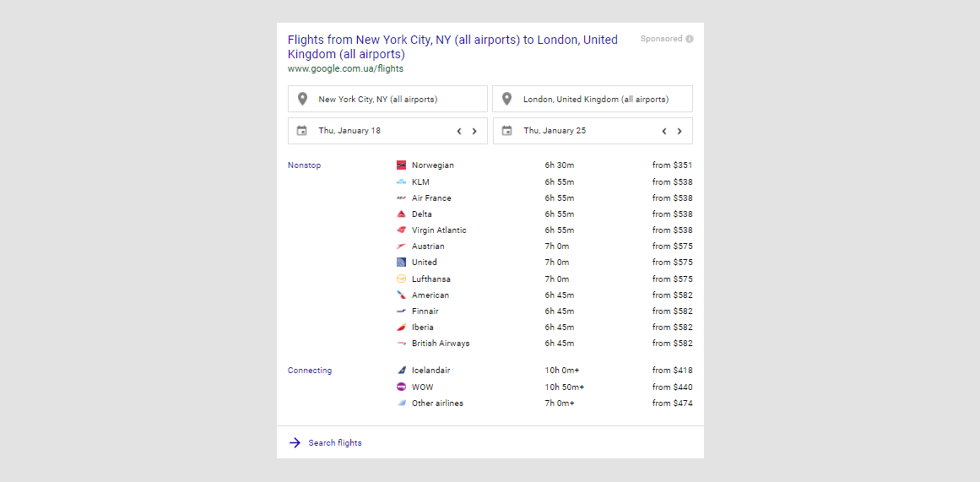The height and width of the screenshot is (482, 980).
Task: Click the KLM airline logo icon
Action: (x=401, y=182)
